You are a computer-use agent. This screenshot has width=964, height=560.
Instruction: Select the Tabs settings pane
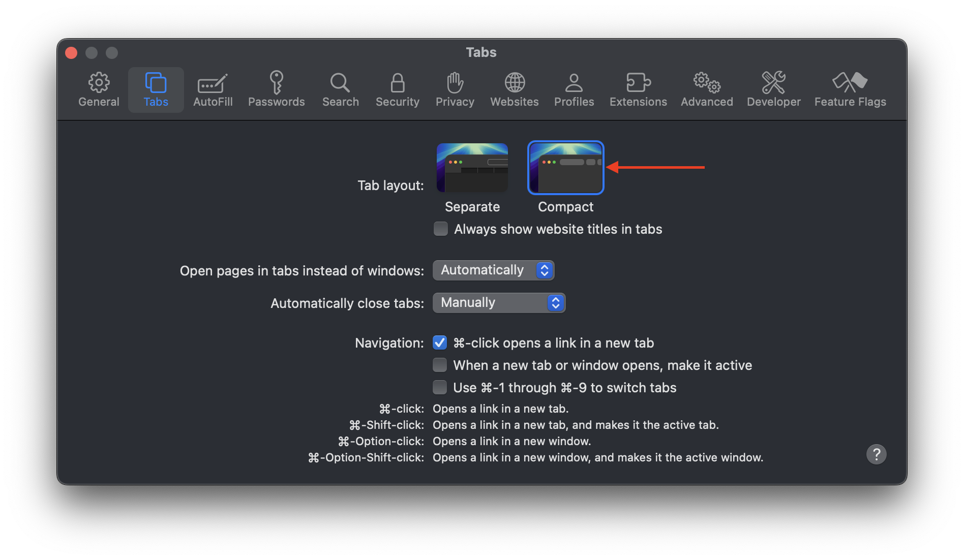click(x=156, y=89)
